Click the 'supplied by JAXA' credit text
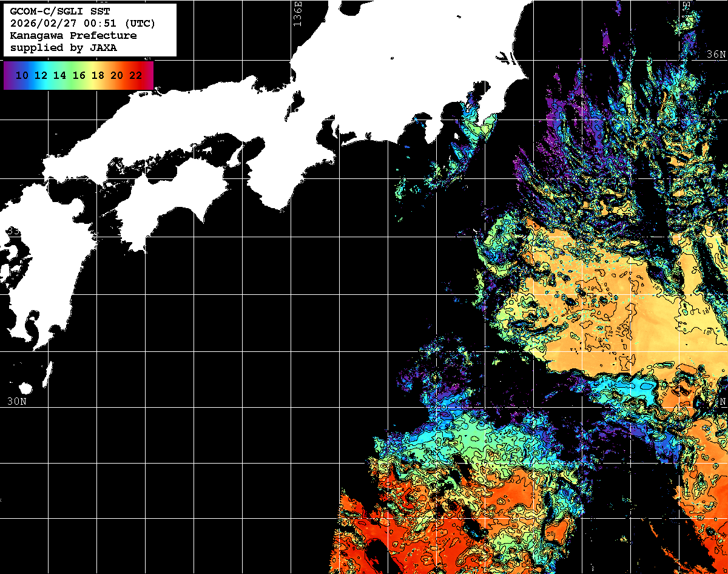 [x=63, y=48]
